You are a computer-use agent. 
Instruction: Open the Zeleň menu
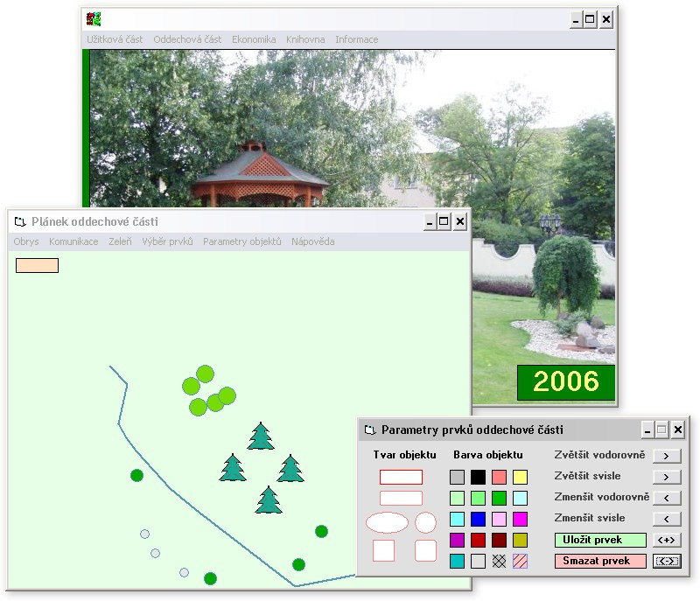120,241
